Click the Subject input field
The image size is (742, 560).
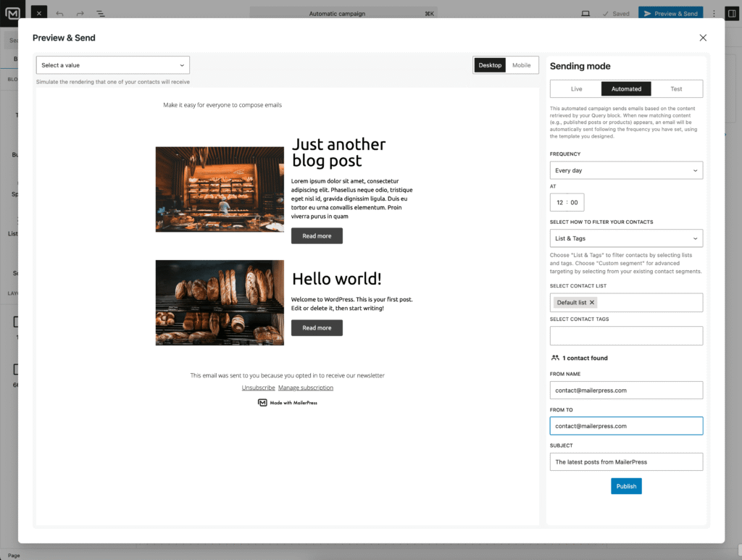(626, 461)
